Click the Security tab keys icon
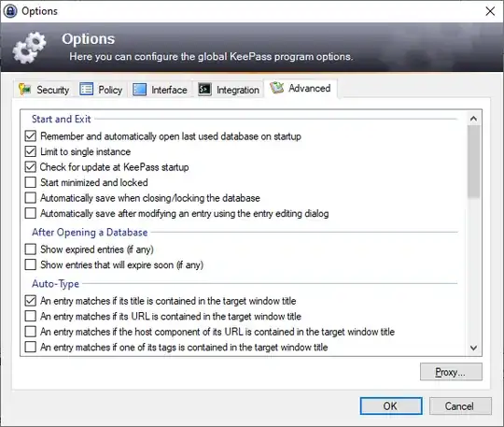Screen dimensions: 504x427 [x=25, y=89]
